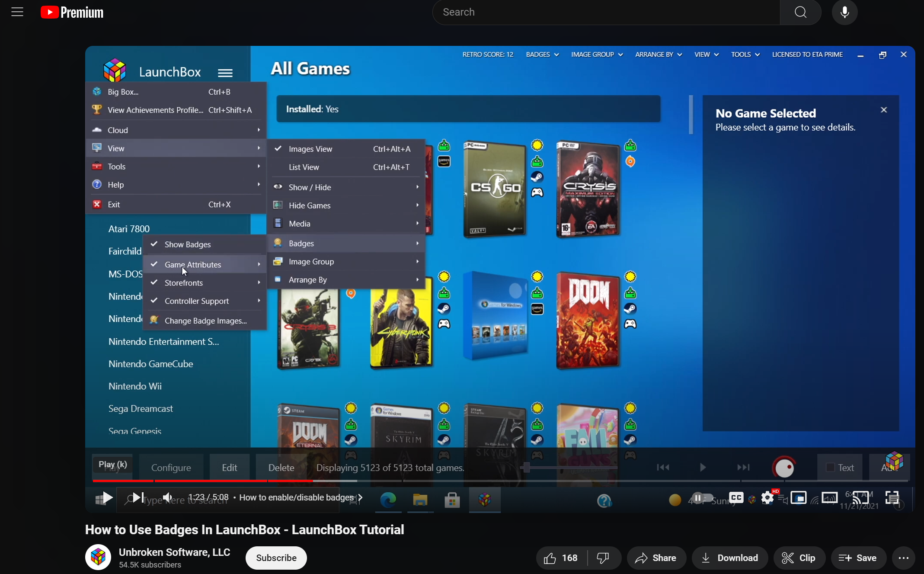
Task: Open the BADGES dropdown in the top bar
Action: point(542,55)
